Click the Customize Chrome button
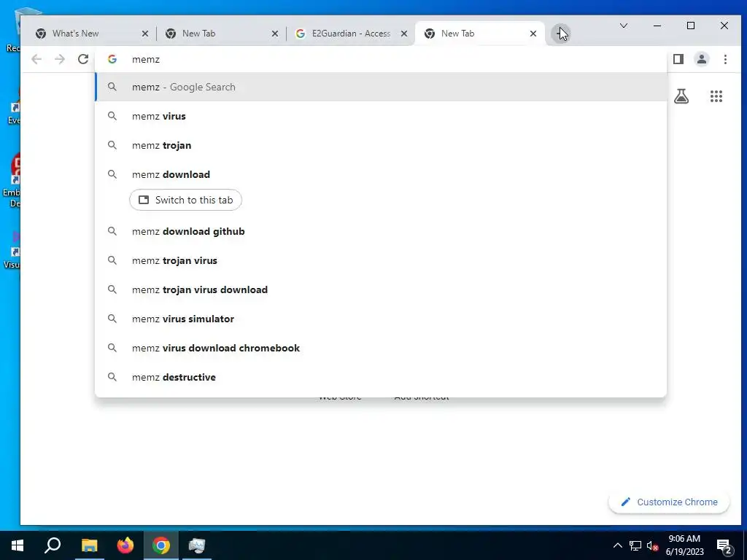 click(669, 502)
